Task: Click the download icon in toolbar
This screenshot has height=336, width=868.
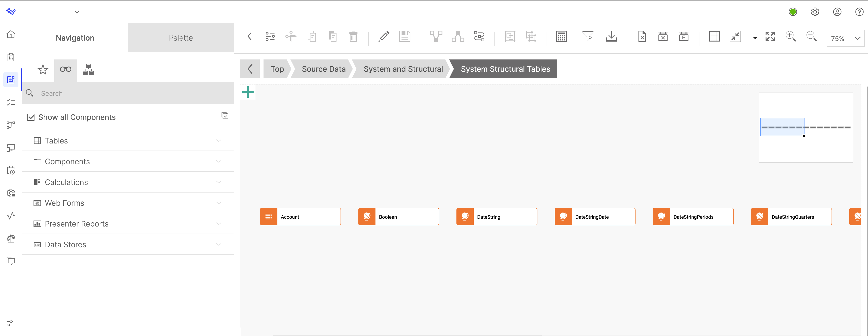Action: (x=611, y=36)
